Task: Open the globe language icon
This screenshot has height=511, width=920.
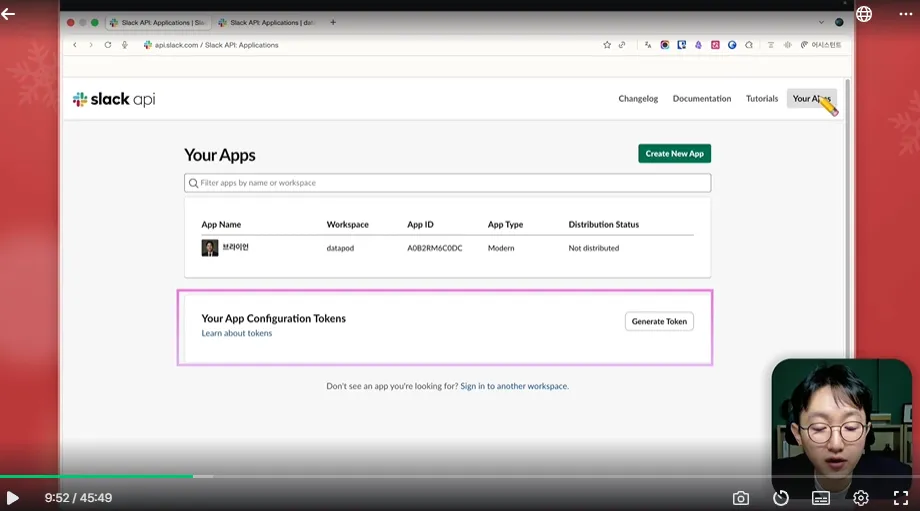Action: [x=864, y=13]
